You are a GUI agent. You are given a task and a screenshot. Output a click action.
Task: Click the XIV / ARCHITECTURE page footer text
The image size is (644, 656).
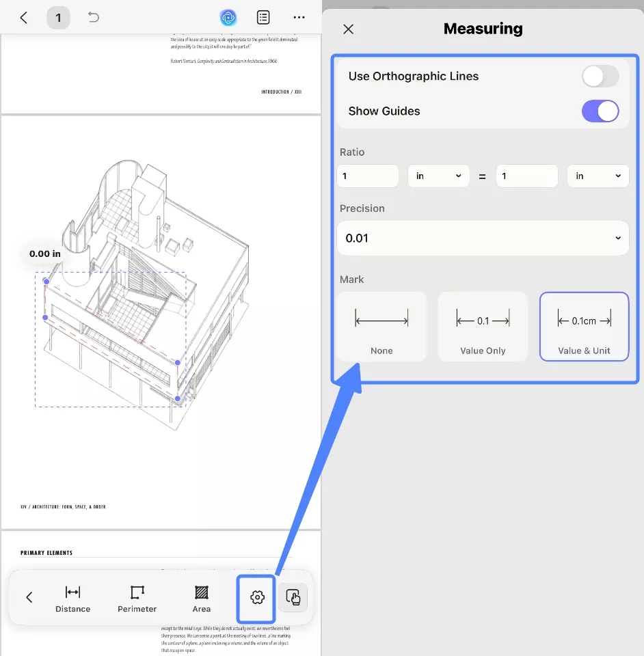pyautogui.click(x=63, y=507)
